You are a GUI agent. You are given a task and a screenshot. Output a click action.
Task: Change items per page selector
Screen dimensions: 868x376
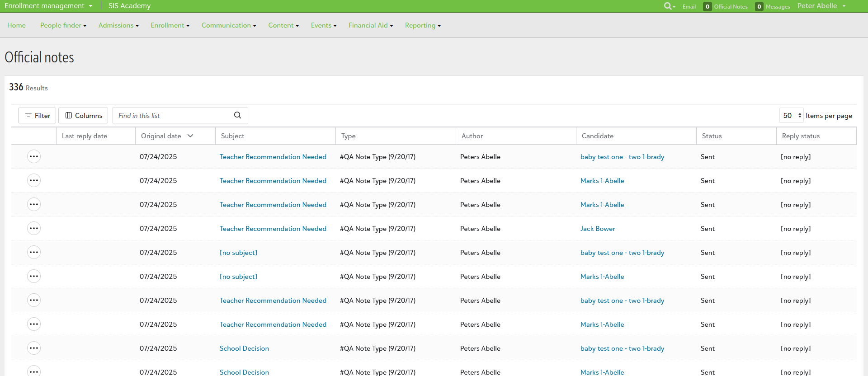[792, 115]
